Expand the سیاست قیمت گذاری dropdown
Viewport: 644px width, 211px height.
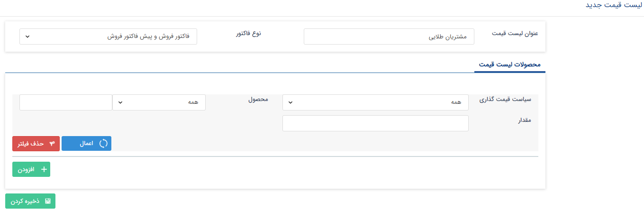coord(375,102)
